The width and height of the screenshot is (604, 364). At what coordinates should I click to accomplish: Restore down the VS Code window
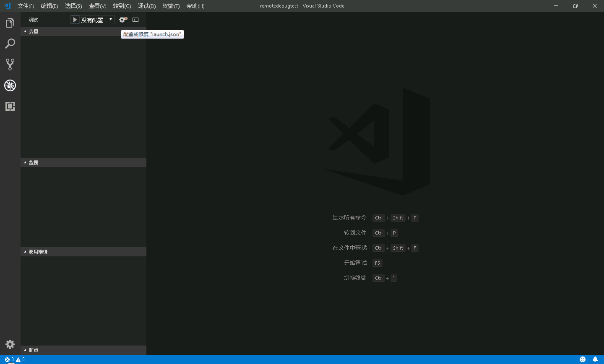(x=575, y=6)
